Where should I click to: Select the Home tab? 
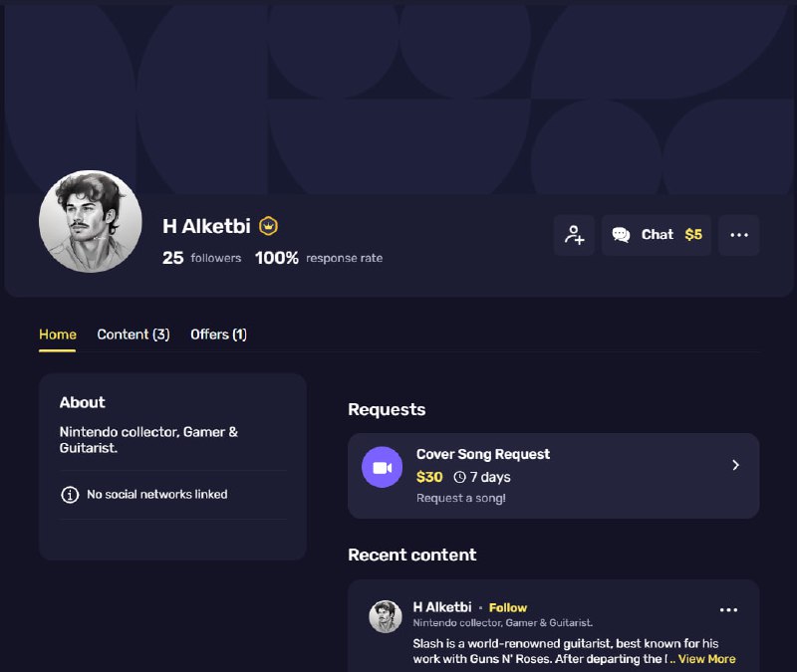pos(58,335)
